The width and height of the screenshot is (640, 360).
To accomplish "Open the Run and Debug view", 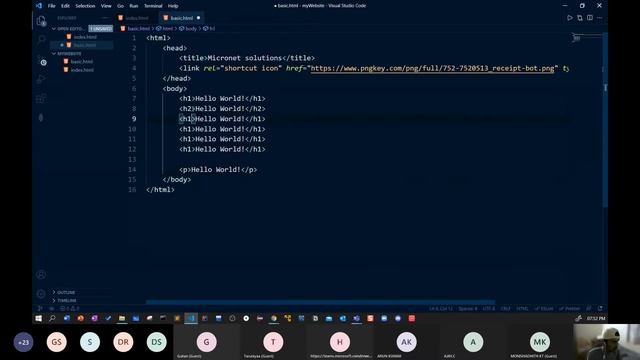I will (x=41, y=79).
